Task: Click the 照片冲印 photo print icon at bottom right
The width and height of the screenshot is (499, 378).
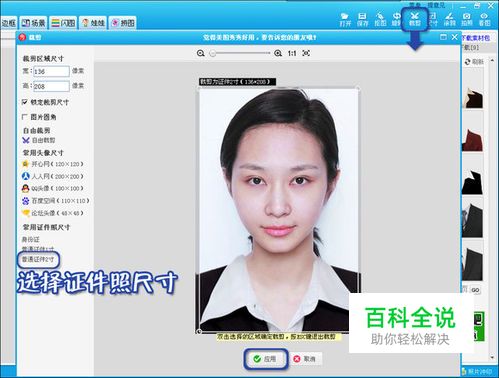Action: tap(477, 371)
